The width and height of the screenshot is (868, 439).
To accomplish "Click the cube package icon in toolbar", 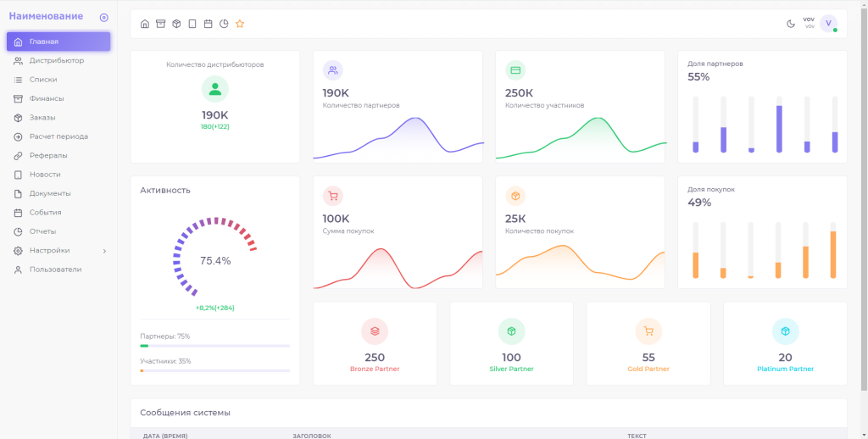I will 176,24.
